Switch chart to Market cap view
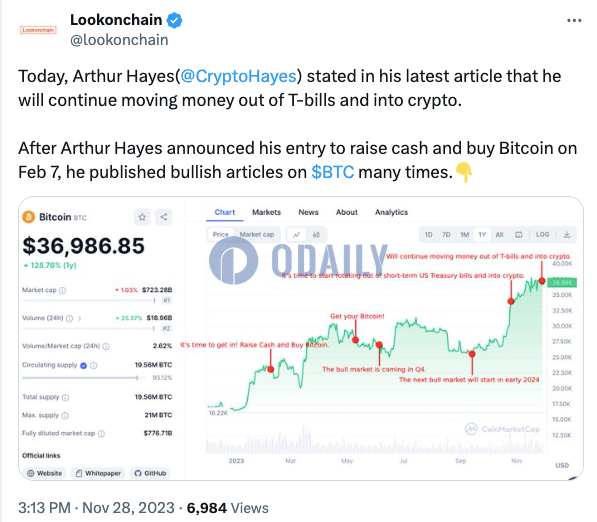 coord(257,235)
